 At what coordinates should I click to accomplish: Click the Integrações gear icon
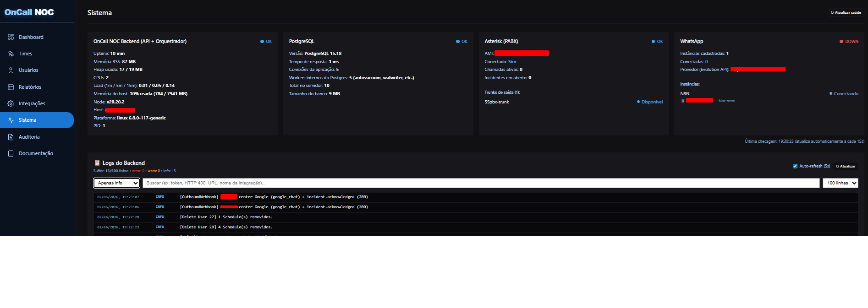click(11, 103)
